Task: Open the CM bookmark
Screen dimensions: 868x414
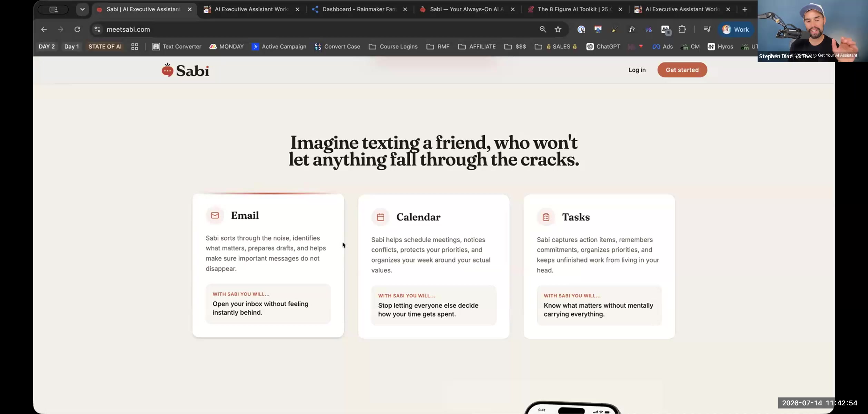Action: point(690,47)
